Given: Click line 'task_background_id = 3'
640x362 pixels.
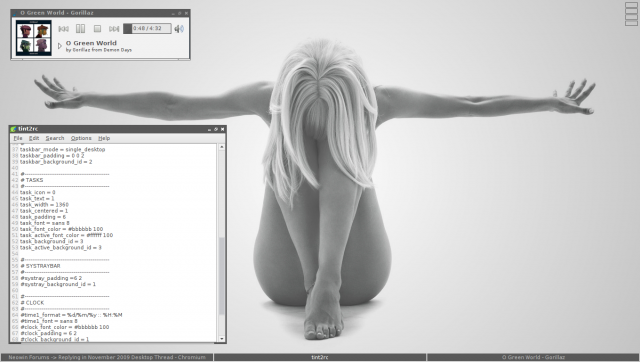Looking at the screenshot, I should pos(51,242).
